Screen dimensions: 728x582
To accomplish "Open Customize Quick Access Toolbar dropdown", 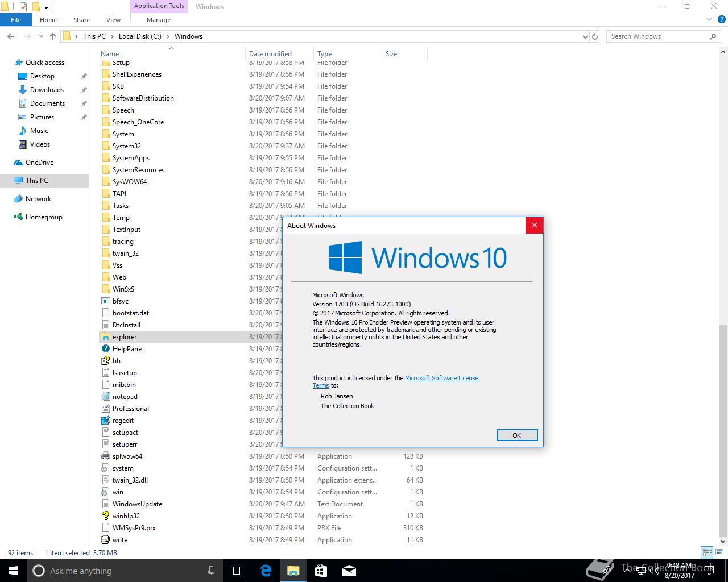I will (x=46, y=7).
